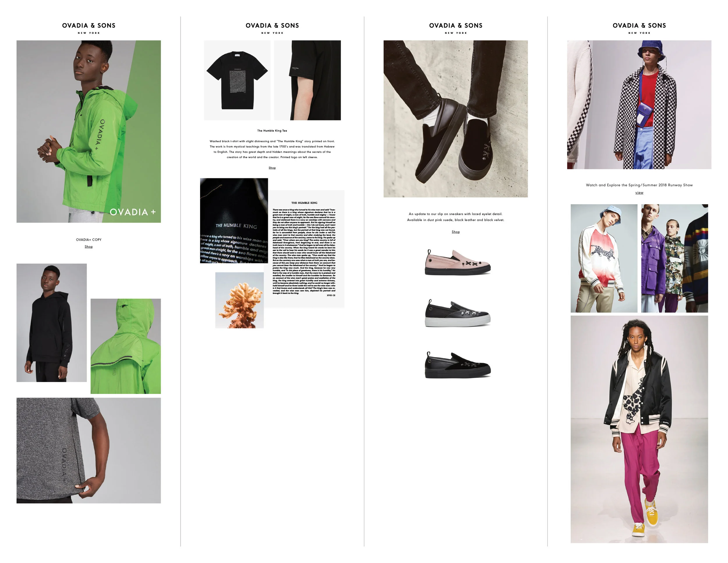Open the checkered coat runway photo

(639, 105)
